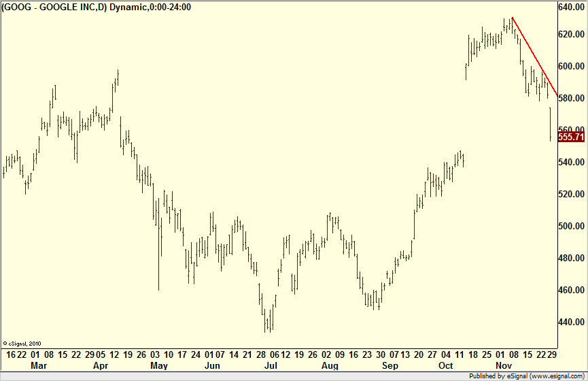Click the 06 date label on time axis
Viewport: 588px width, 381px height.
click(275, 354)
